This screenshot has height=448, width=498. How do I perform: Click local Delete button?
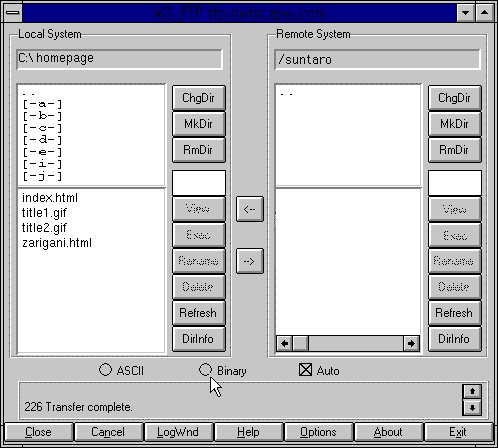pos(199,287)
